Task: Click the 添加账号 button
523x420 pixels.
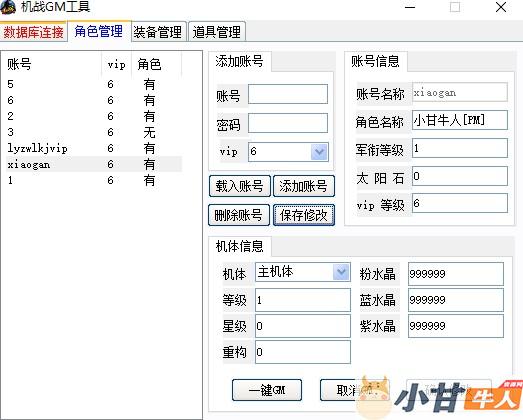Action: coord(304,186)
